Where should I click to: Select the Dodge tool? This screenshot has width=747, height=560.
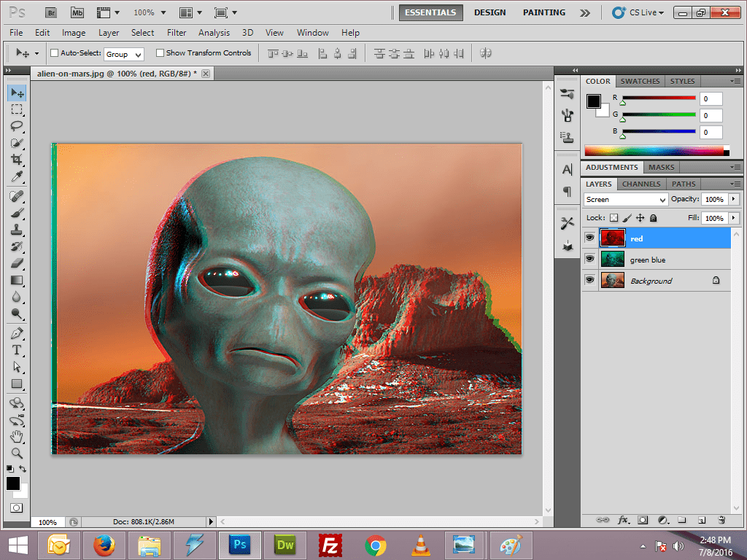17,314
